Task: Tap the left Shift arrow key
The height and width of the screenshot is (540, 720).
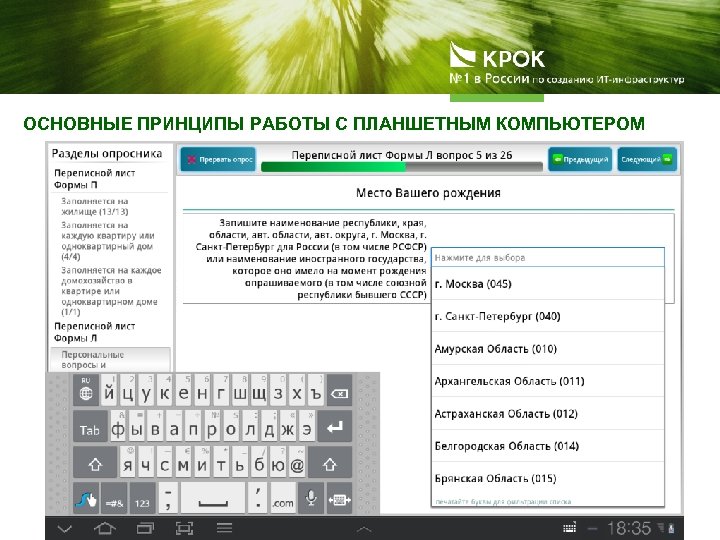Action: pos(95,462)
